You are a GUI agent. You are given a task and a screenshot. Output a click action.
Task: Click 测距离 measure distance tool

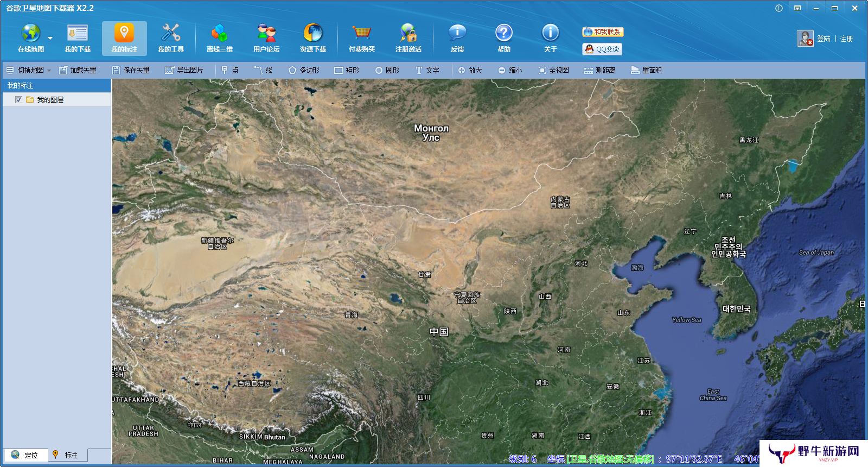coord(599,70)
